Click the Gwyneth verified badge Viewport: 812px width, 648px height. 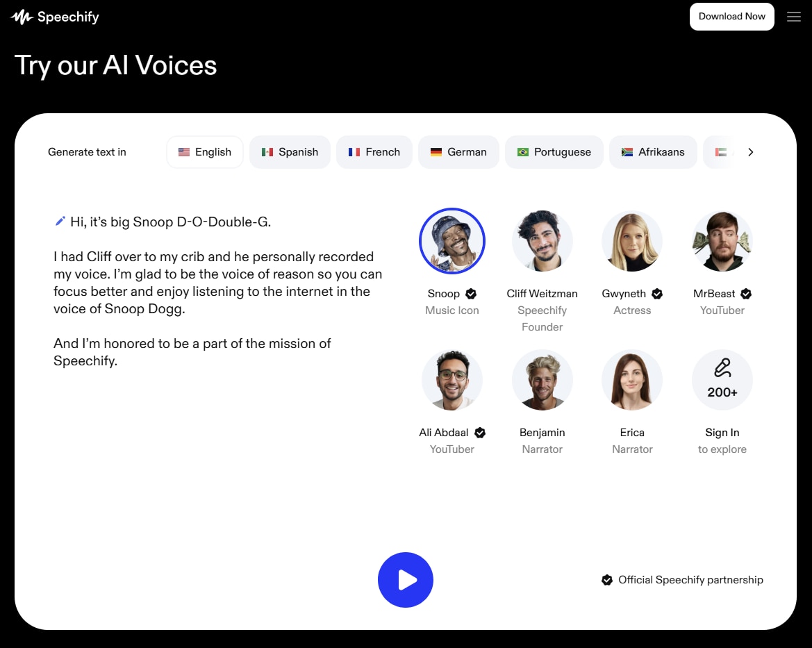[x=657, y=294]
